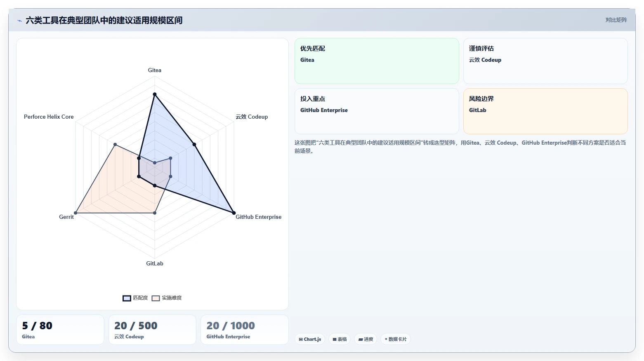Click the GitHub Enterprise radar data point
Image resolution: width=644 pixels, height=361 pixels.
pos(234,213)
